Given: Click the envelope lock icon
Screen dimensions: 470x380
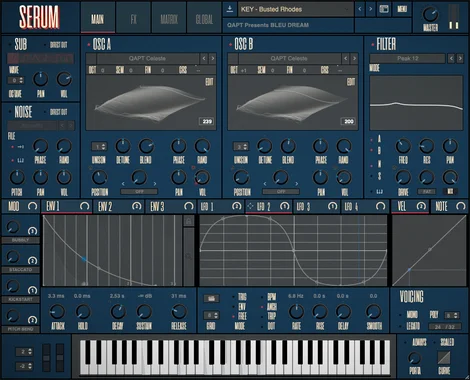Looking at the screenshot, I should tap(189, 221).
